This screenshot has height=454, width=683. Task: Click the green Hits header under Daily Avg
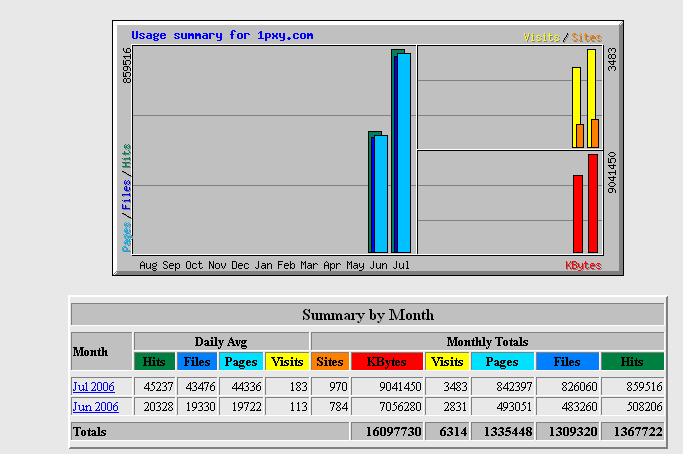(x=154, y=362)
